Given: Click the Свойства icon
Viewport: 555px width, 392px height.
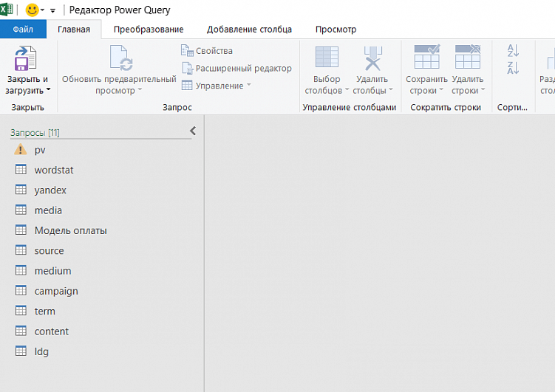Looking at the screenshot, I should coord(187,50).
